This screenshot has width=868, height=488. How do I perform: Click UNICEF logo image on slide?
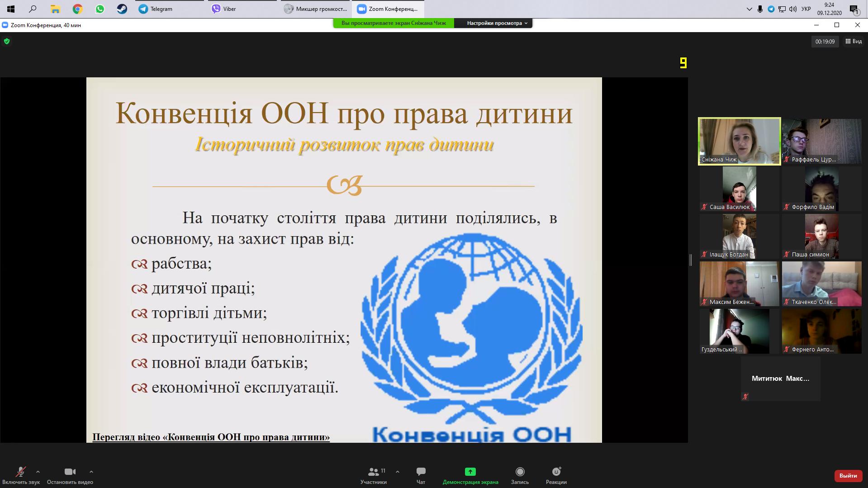pos(471,337)
